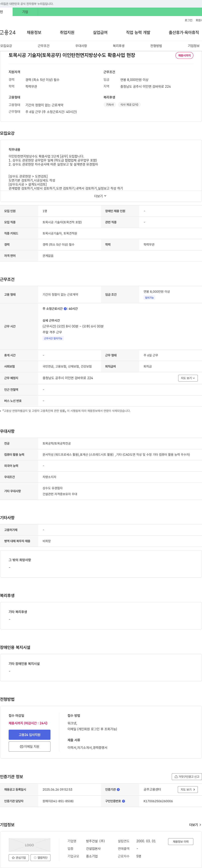Screen dimensions: 202x868
Task: Jump to the 모집요강 section tab
Action: (6, 46)
